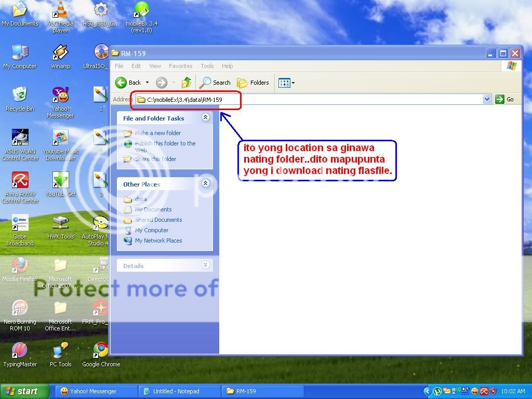The width and height of the screenshot is (532, 399).
Task: Select the Google Chrome desktop icon
Action: point(101,354)
